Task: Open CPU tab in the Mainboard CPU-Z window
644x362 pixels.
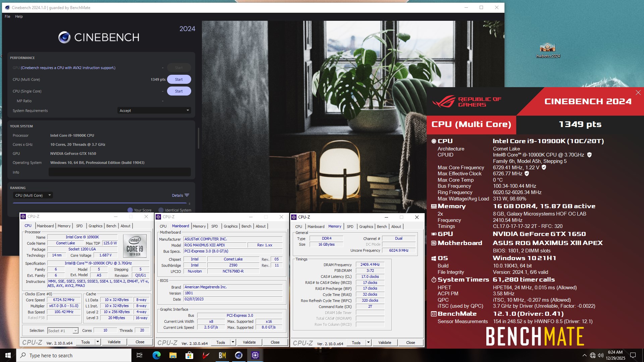Action: [163, 226]
